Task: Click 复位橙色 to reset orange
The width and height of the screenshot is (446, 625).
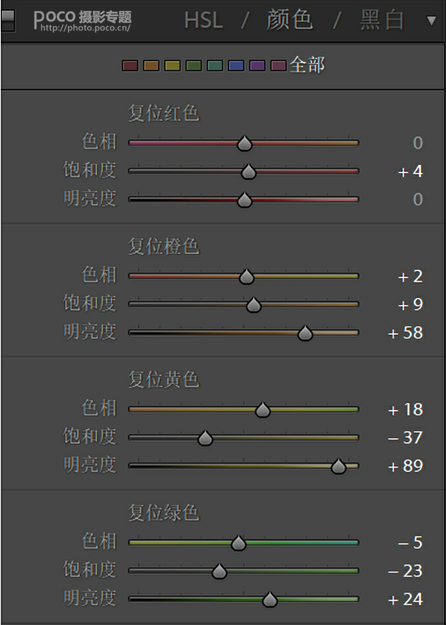Action: coord(163,246)
